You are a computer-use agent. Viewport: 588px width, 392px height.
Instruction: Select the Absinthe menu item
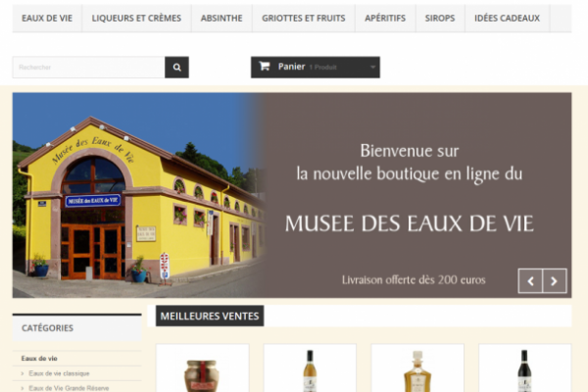tap(221, 18)
